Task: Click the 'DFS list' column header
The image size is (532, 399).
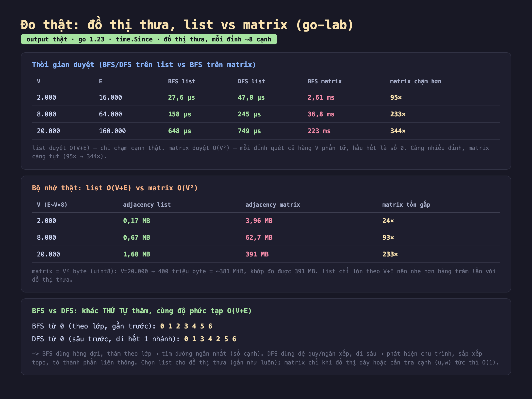Action: pyautogui.click(x=251, y=81)
